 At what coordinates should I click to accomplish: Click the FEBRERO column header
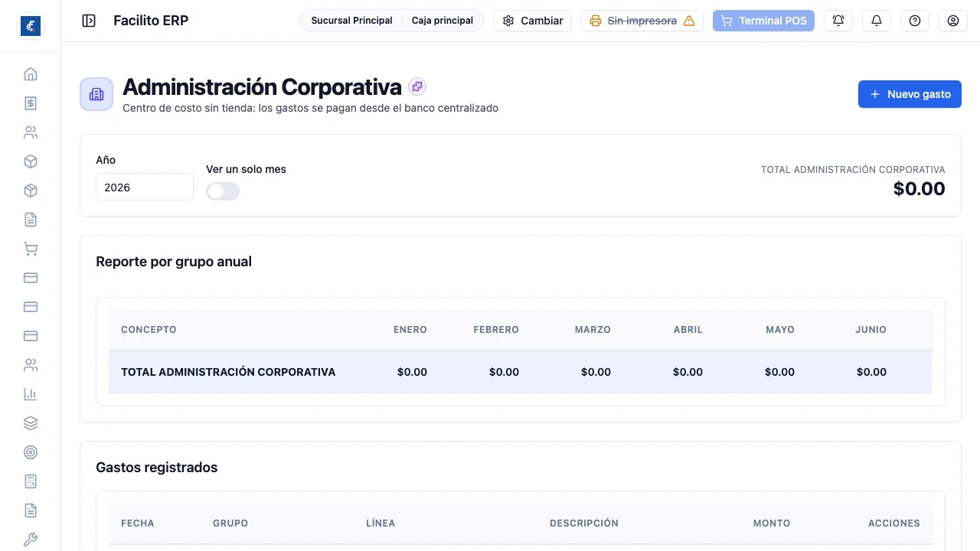pyautogui.click(x=496, y=330)
